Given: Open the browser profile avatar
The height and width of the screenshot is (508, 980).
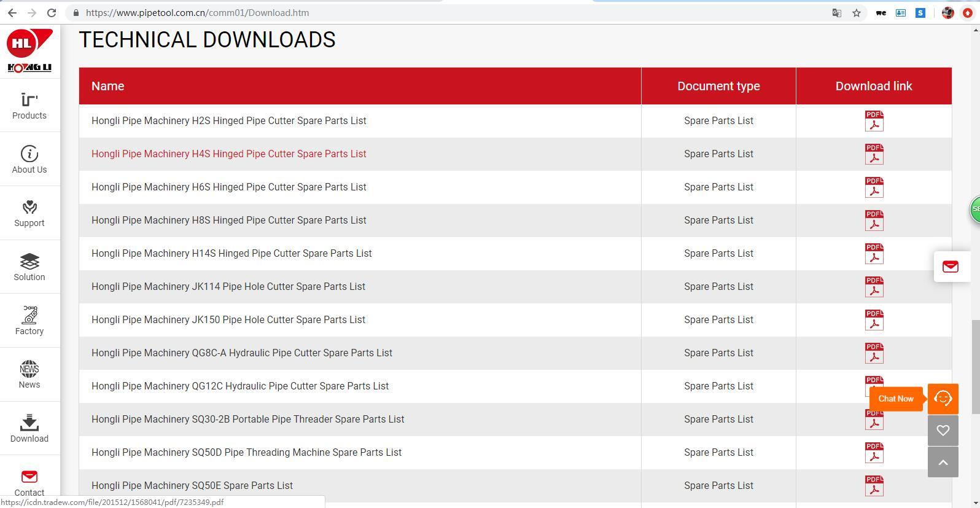Looking at the screenshot, I should [x=948, y=13].
